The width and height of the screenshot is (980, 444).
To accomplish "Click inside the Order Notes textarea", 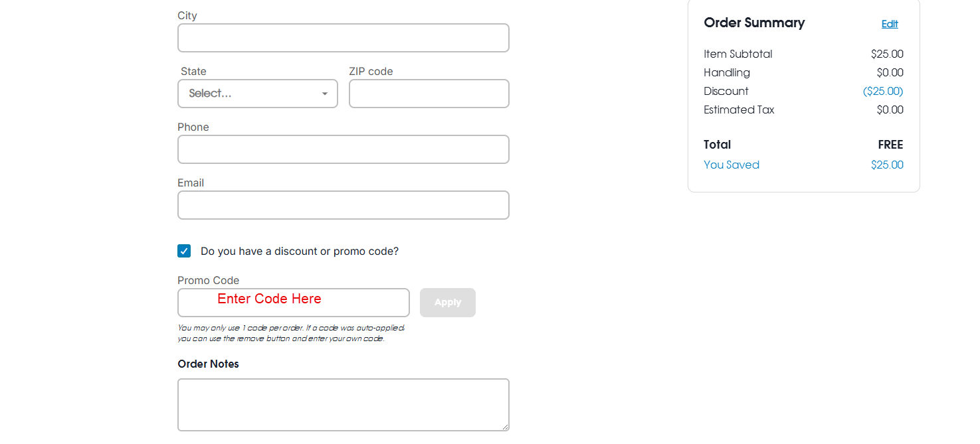I will pos(343,405).
